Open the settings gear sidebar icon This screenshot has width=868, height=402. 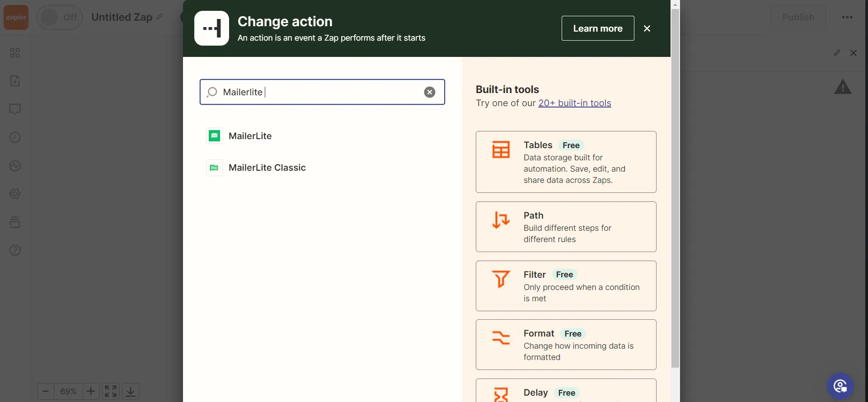pos(15,194)
